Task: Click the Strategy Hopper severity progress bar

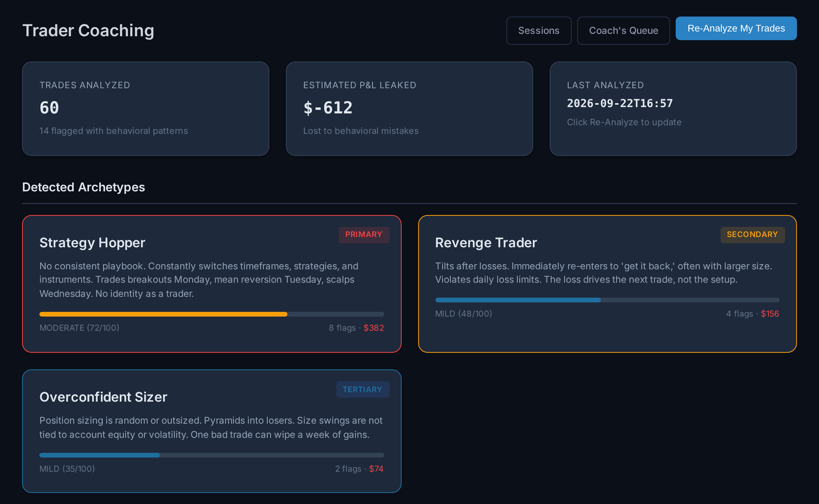Action: point(212,314)
